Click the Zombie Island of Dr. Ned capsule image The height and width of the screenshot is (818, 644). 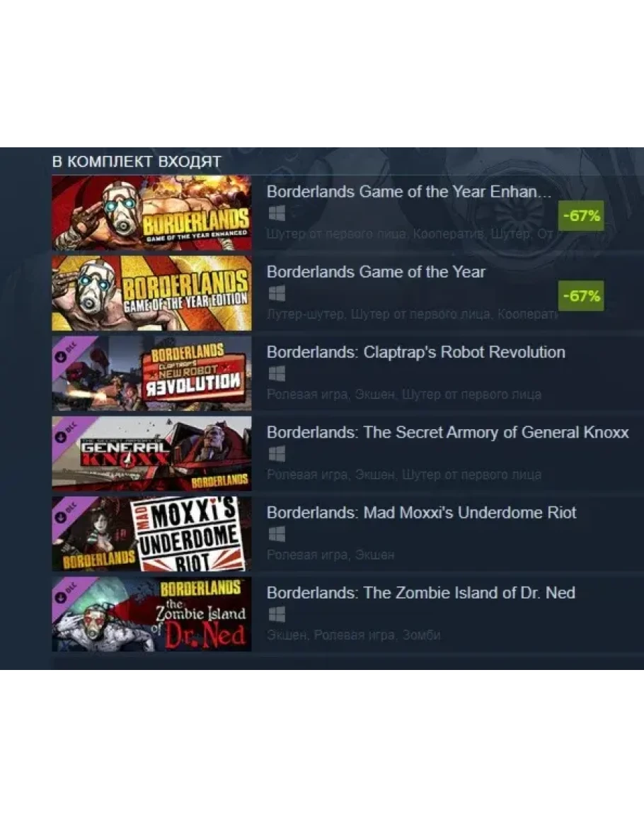pos(151,614)
